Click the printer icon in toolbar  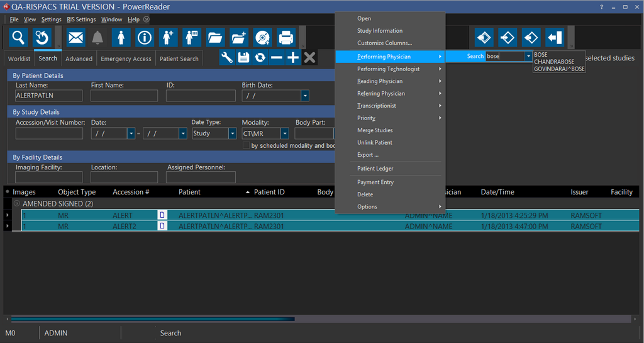pyautogui.click(x=286, y=38)
